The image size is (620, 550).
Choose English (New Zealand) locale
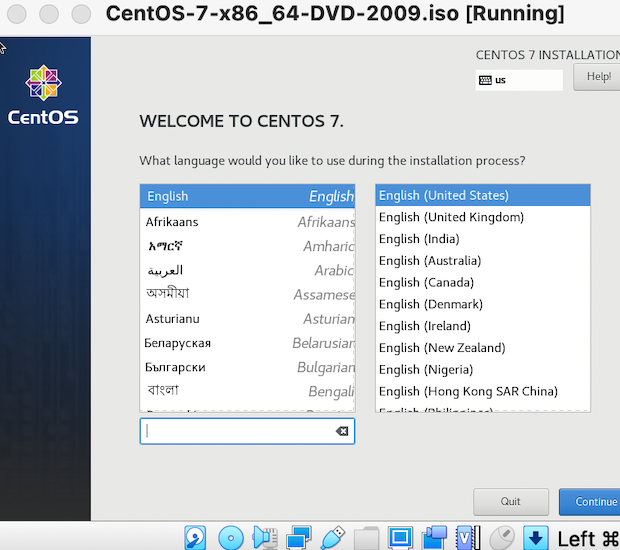click(483, 348)
